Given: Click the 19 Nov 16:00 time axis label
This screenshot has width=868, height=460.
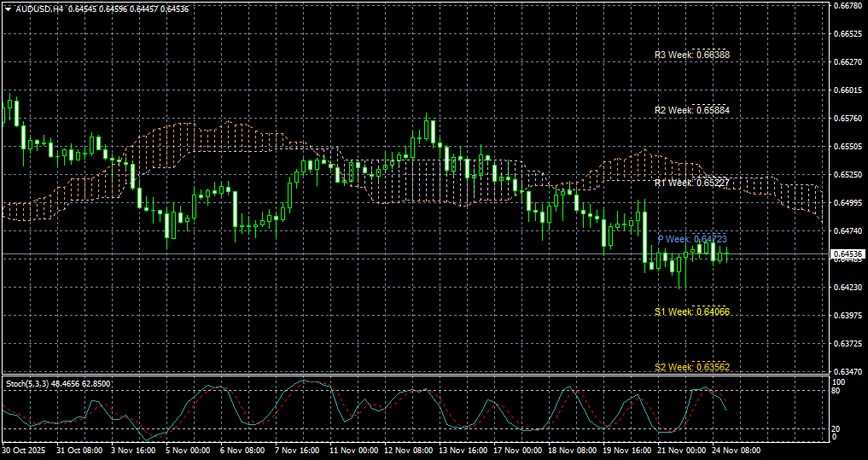Looking at the screenshot, I should click(x=628, y=451).
